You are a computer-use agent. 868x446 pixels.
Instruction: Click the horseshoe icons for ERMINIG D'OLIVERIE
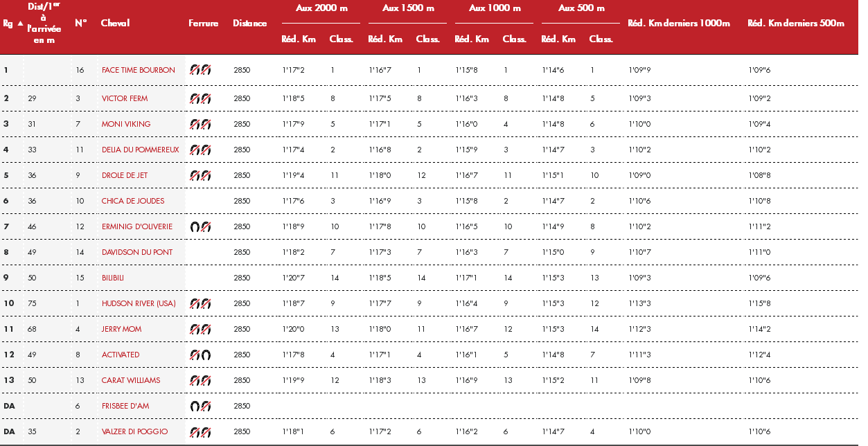pyautogui.click(x=201, y=226)
